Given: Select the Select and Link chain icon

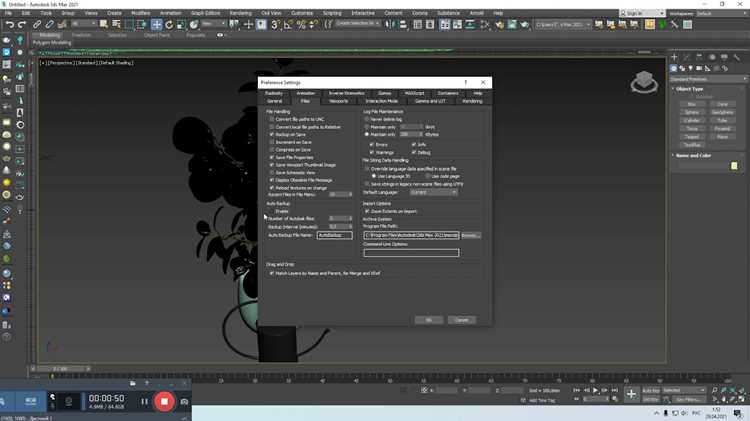Looking at the screenshot, I should click(x=37, y=24).
